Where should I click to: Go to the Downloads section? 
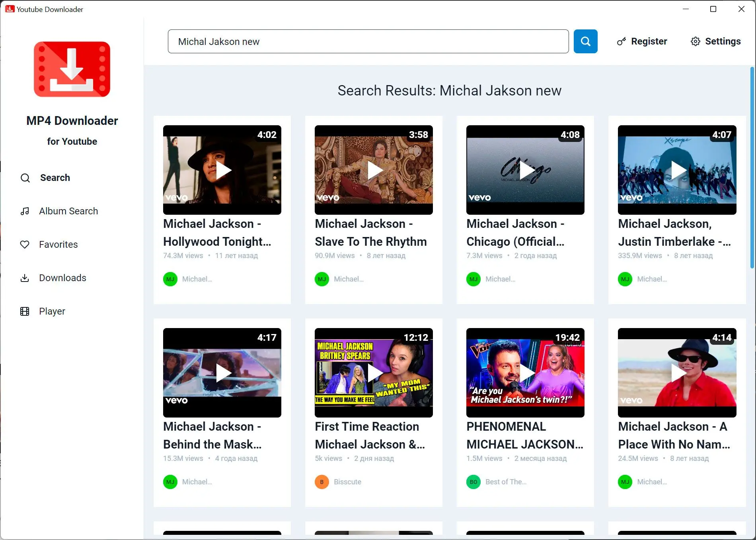click(x=62, y=278)
